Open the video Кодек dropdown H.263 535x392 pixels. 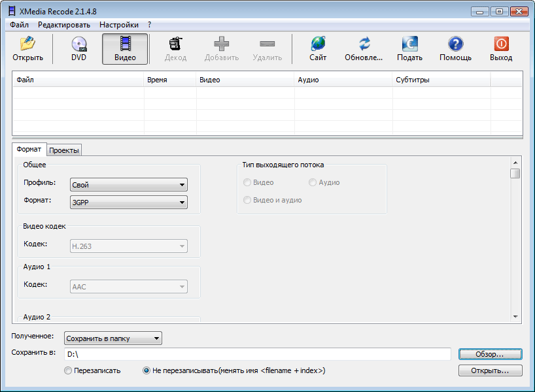tap(129, 246)
